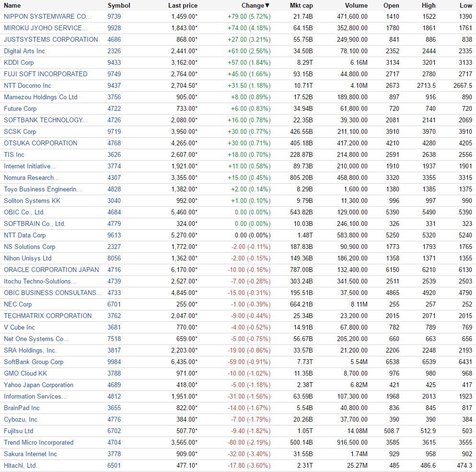Open SOFTBRAIN Co., Ltd. link
The width and height of the screenshot is (476, 472).
pyautogui.click(x=35, y=224)
